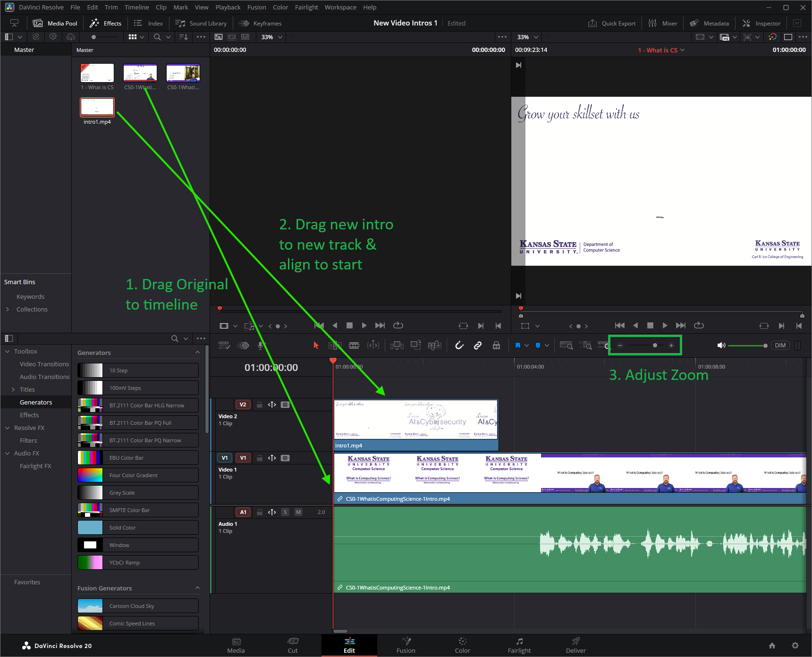Play the timeline viewer
Viewport: 812px width, 657px height.
click(665, 325)
